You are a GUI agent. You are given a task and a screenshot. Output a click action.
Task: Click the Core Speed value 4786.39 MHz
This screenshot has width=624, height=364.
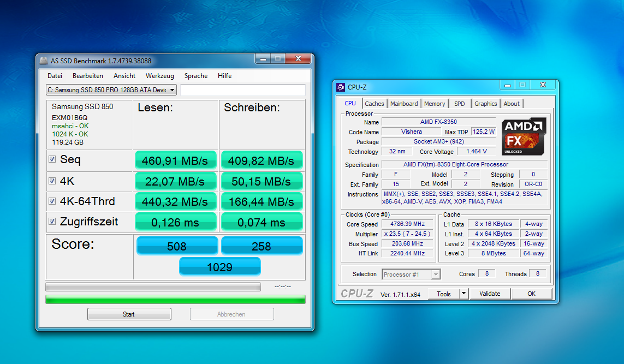407,224
